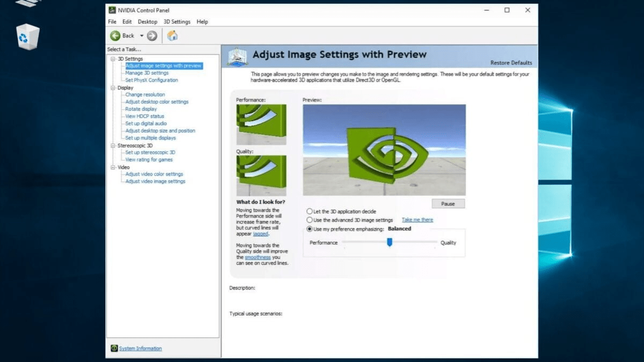This screenshot has width=644, height=362.
Task: Collapse the Display tree node
Action: (113, 87)
